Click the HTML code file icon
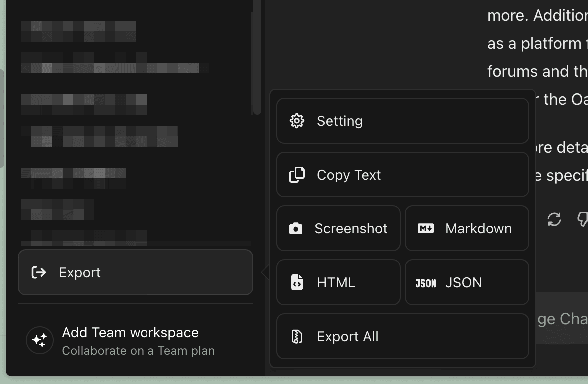 [297, 282]
